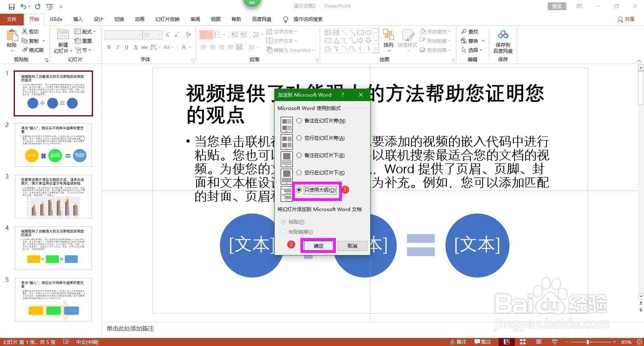Screen dimensions: 644x346
Task: Click the Arrange (排列) icon
Action: 388,35
